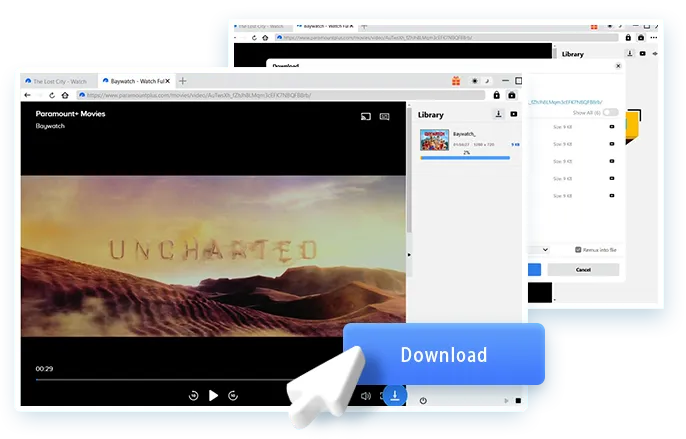Viewport: 686px width, 439px height.
Task: Click the Paramount+ Movies heading
Action: coord(70,114)
